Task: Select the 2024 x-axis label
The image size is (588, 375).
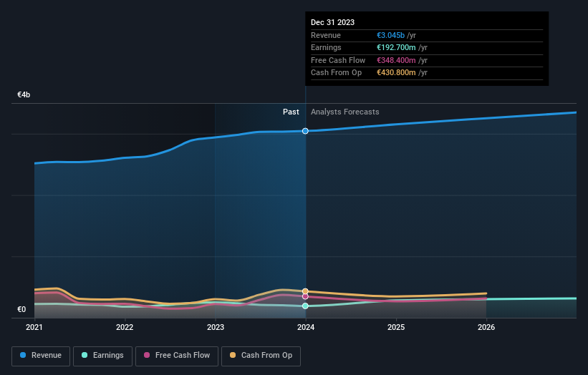Action: pyautogui.click(x=306, y=328)
